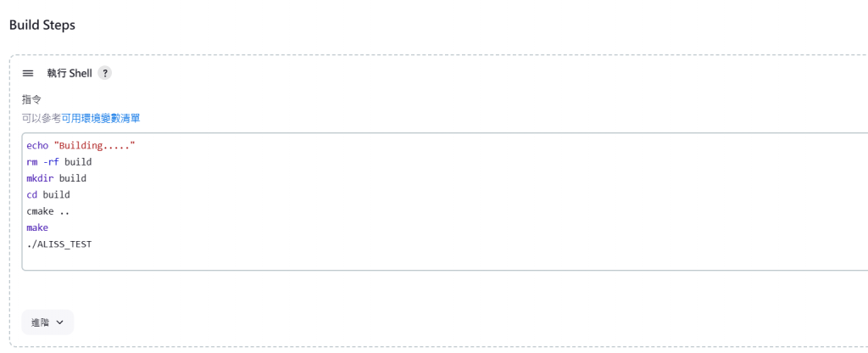Open the help question mark for 執行 Shell

(104, 73)
